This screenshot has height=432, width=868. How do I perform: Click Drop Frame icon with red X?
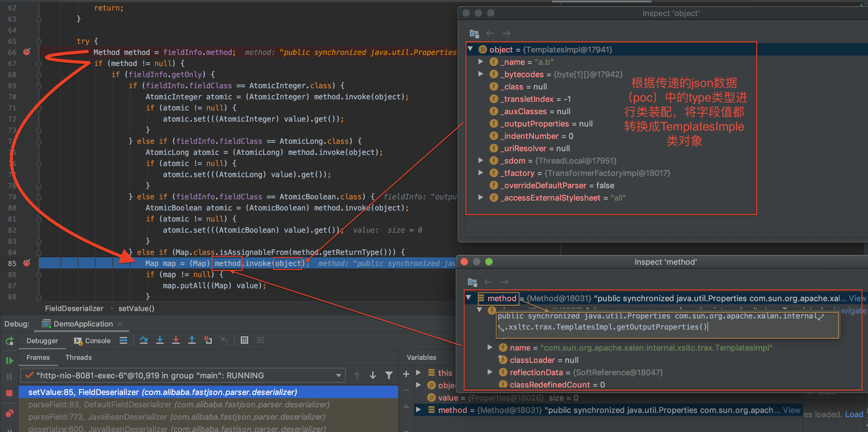click(208, 340)
